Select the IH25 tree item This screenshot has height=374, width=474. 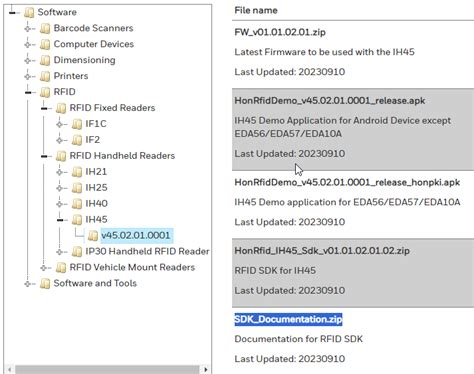(x=96, y=188)
